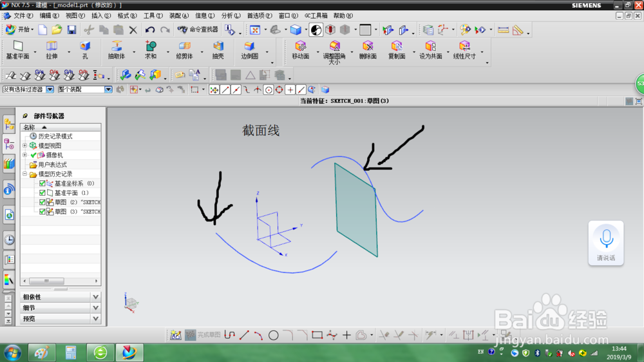Select the 调整圆角大小 resize blend tool
This screenshot has height=362, width=644.
(x=334, y=53)
